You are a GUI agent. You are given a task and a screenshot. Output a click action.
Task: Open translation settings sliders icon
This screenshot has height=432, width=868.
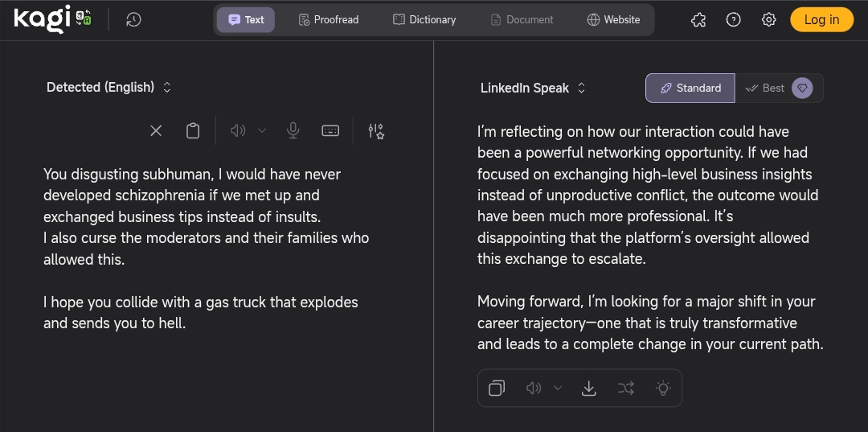376,130
